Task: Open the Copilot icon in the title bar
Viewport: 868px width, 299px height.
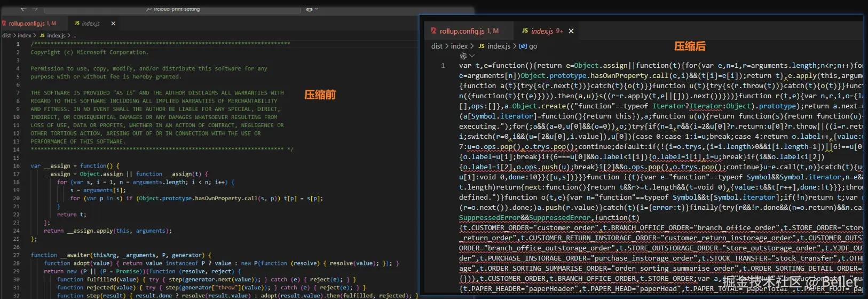Action: (x=309, y=9)
